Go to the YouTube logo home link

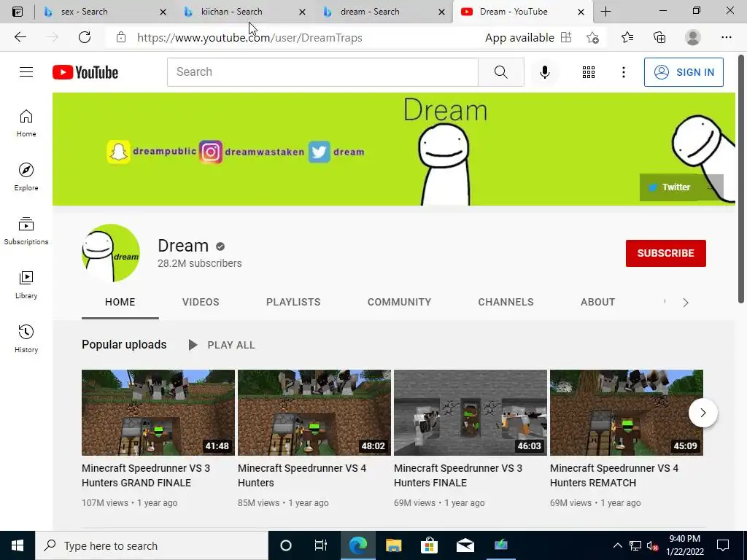[x=85, y=72]
